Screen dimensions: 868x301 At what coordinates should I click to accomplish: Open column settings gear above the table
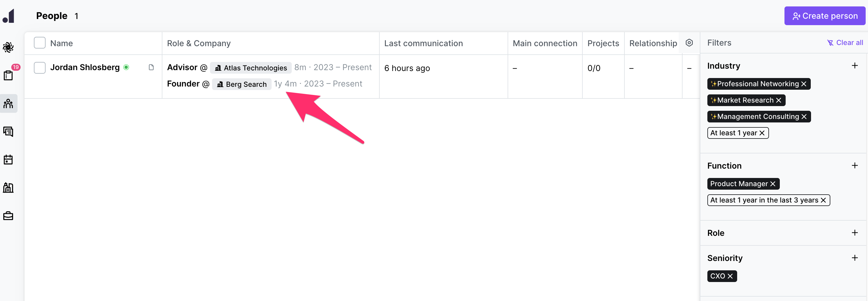689,43
